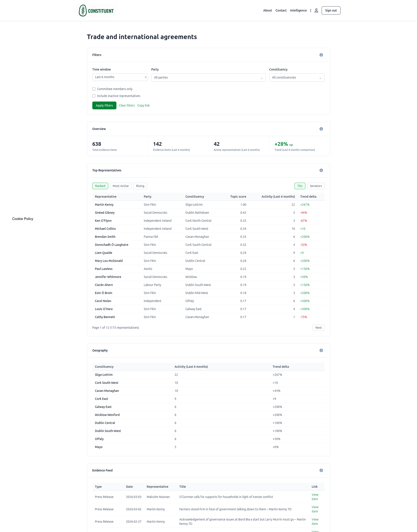Go to the Next representatives page
417x532 pixels.
coord(318,328)
